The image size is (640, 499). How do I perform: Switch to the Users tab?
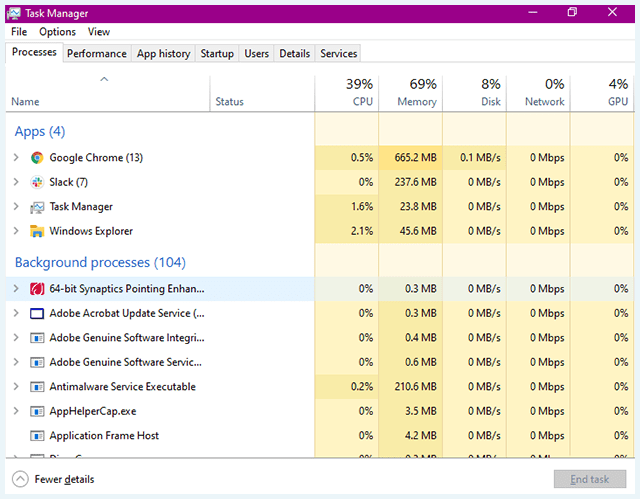point(256,53)
